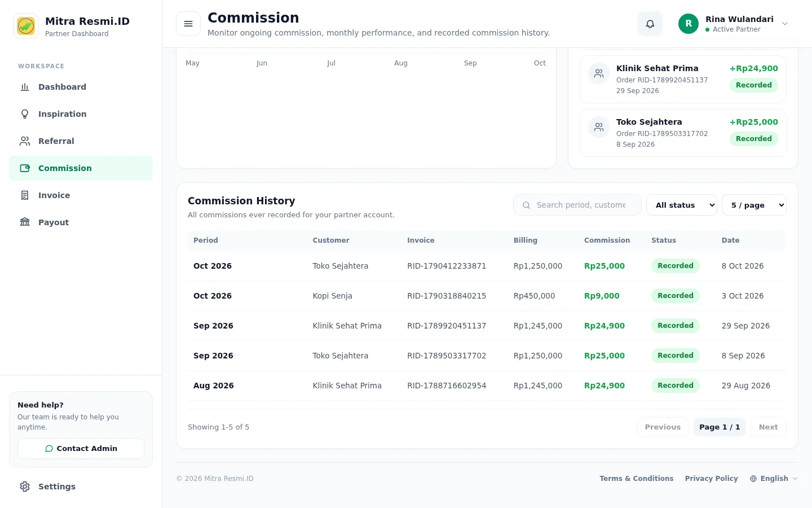
Task: Click the +Rp24,900 amount in Klinik card
Action: 754,68
